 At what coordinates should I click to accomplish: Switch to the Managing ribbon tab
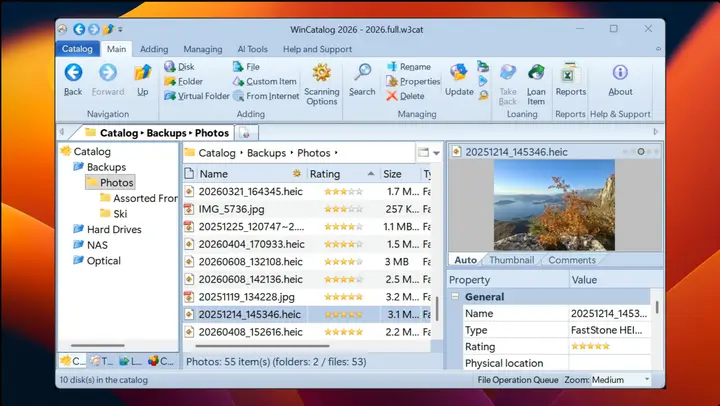pos(203,49)
